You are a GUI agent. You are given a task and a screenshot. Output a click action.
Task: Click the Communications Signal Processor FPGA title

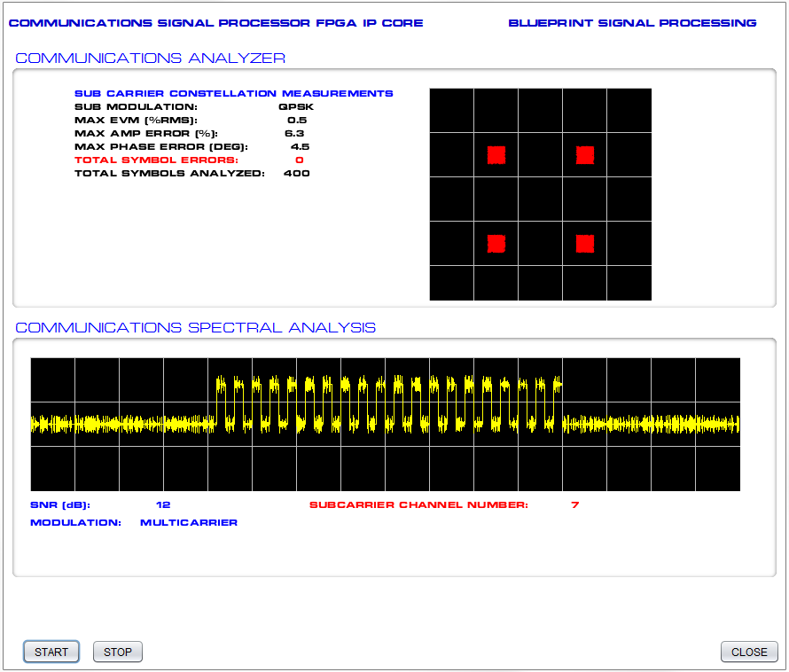coord(215,23)
